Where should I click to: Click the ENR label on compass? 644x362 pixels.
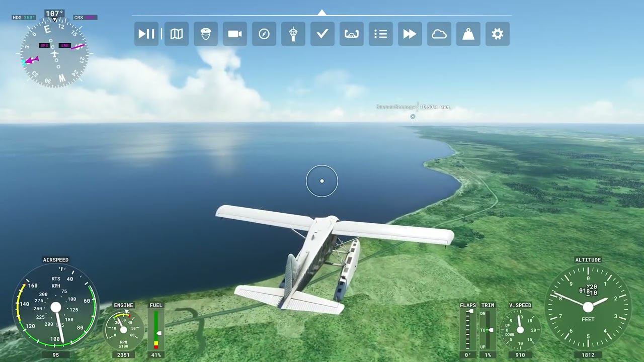click(x=65, y=45)
